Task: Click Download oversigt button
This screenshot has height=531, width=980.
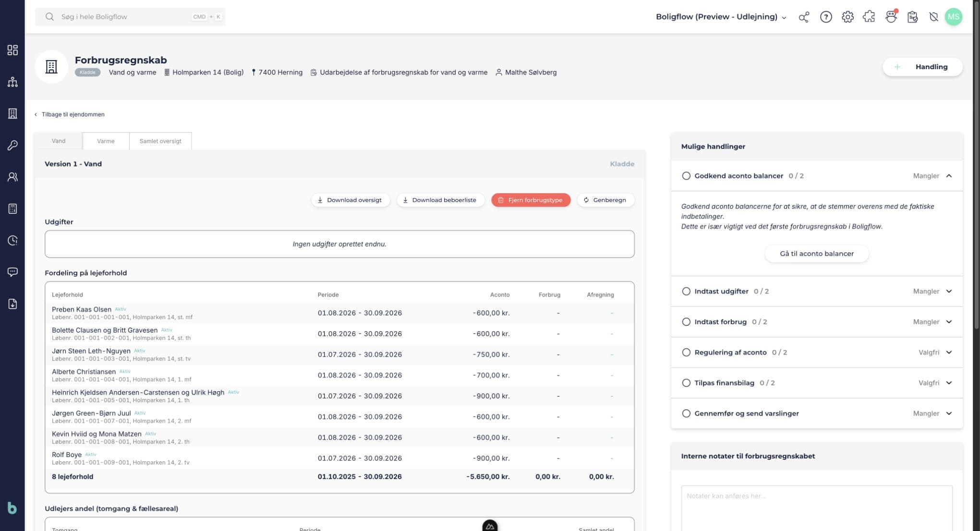Action: point(351,200)
